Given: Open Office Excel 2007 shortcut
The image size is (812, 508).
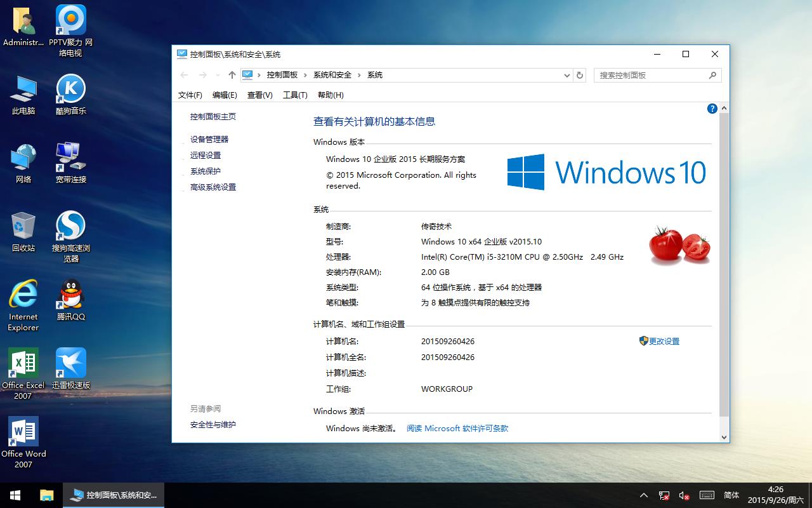Looking at the screenshot, I should (x=23, y=374).
